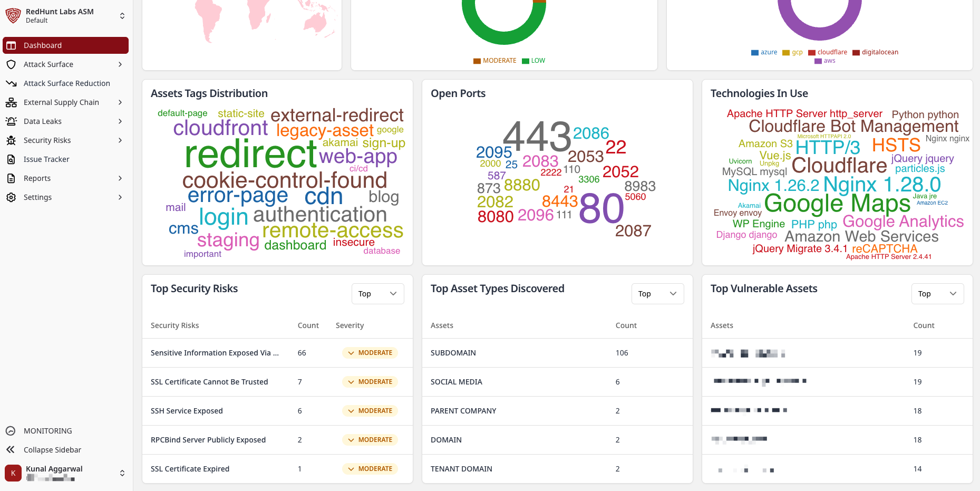The height and width of the screenshot is (491, 980).
Task: Click Nginx 1.28.0 in Technologies cloud
Action: pos(882,185)
